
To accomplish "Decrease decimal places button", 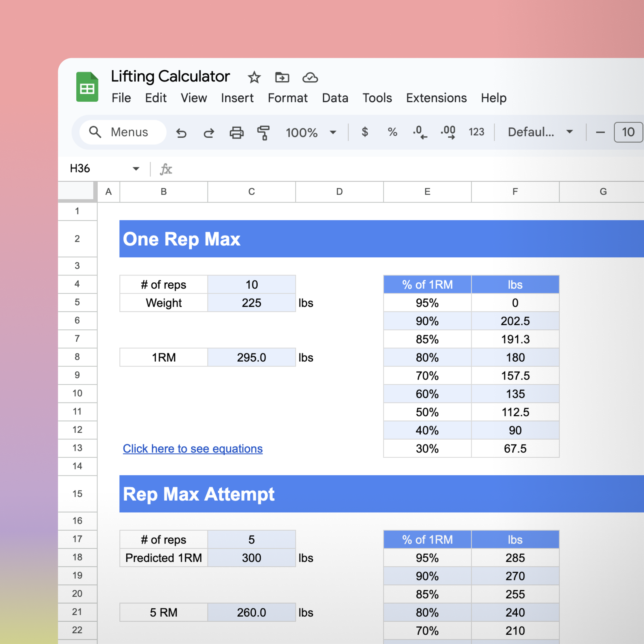I will click(x=420, y=132).
